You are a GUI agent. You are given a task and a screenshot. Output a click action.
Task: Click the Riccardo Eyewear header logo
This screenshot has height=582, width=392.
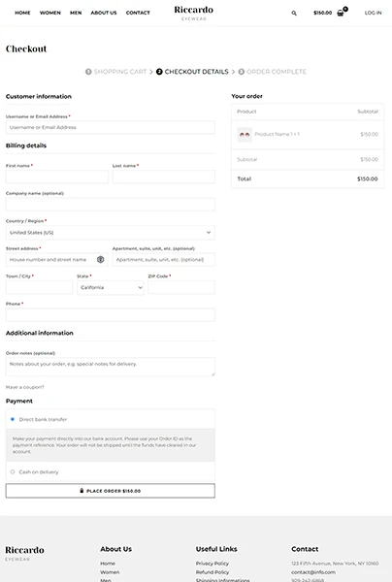click(193, 13)
